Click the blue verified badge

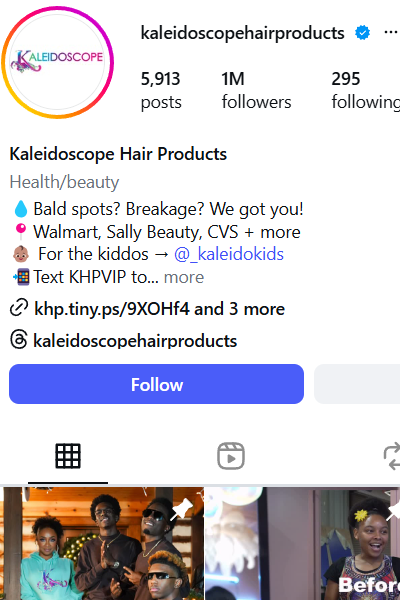coord(362,33)
